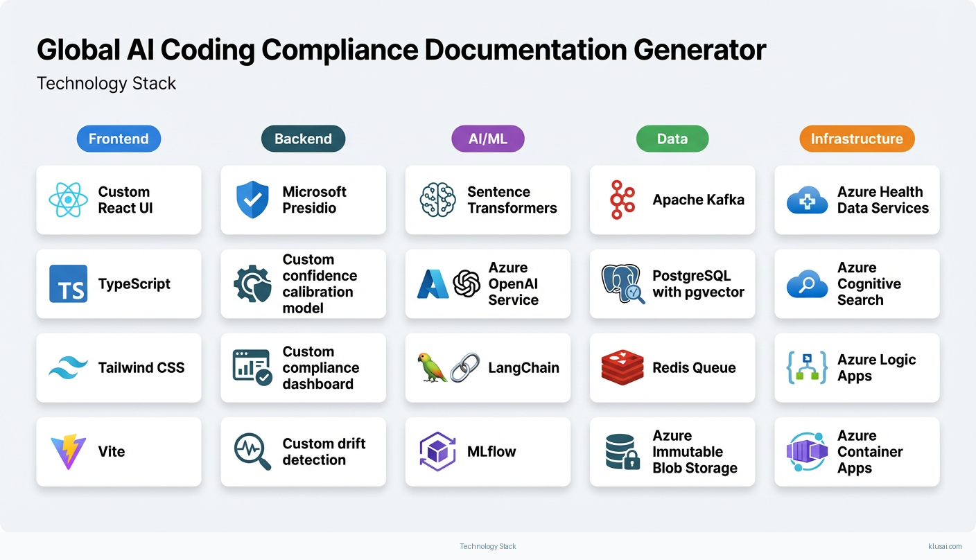The height and width of the screenshot is (560, 976).
Task: Click the Vite lightning bolt icon
Action: click(67, 452)
